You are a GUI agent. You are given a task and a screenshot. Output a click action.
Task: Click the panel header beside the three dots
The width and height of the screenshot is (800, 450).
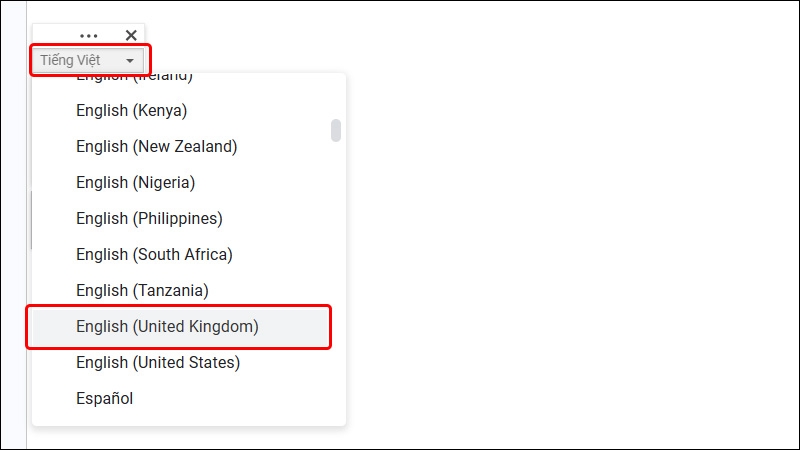[x=54, y=35]
